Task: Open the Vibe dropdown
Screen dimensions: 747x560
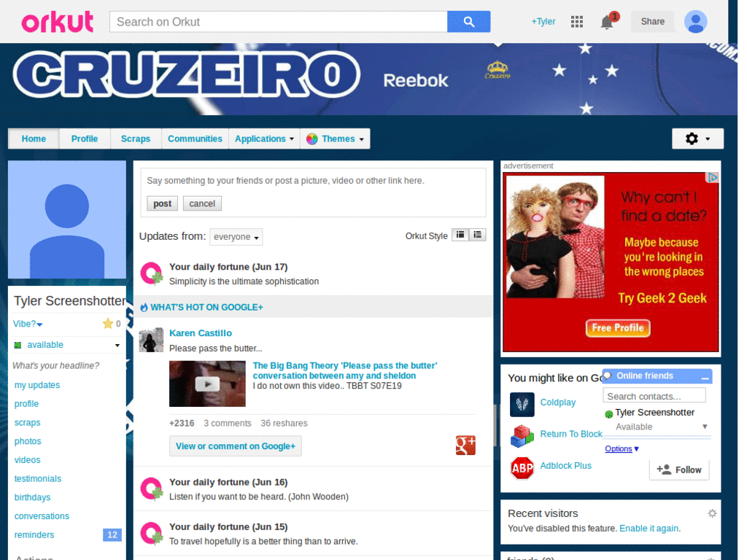Action: point(28,324)
